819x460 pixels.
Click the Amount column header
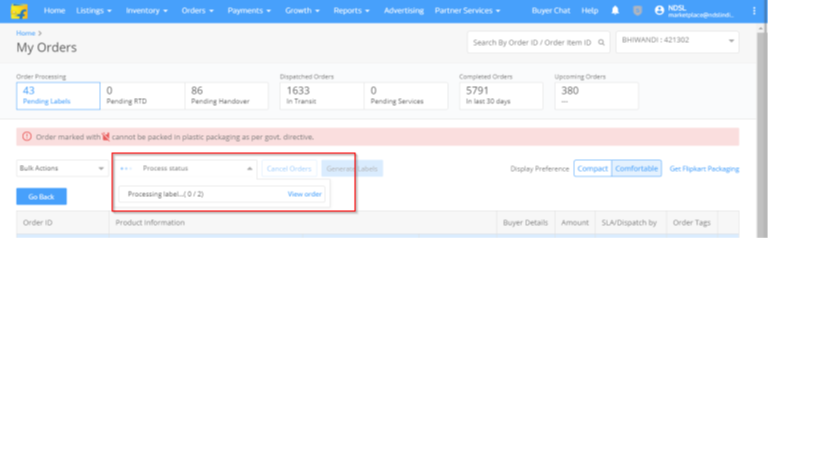(575, 222)
